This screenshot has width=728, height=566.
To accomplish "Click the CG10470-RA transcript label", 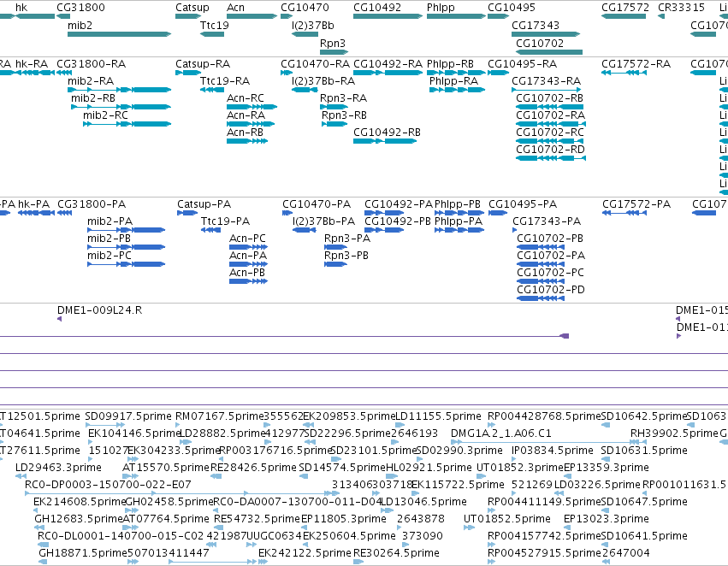I will point(316,64).
